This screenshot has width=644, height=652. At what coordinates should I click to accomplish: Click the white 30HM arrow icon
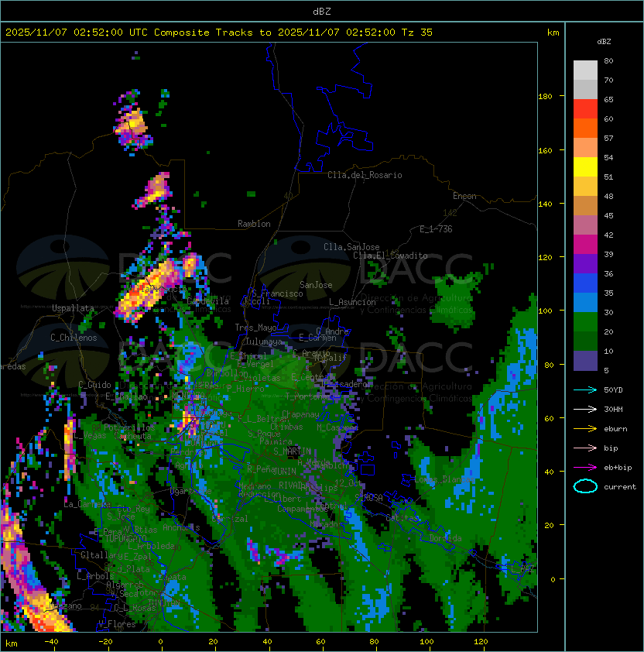[x=585, y=410]
